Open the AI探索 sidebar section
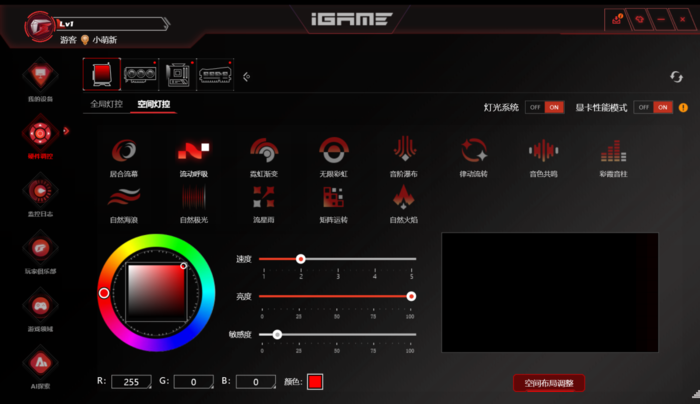 [40, 367]
